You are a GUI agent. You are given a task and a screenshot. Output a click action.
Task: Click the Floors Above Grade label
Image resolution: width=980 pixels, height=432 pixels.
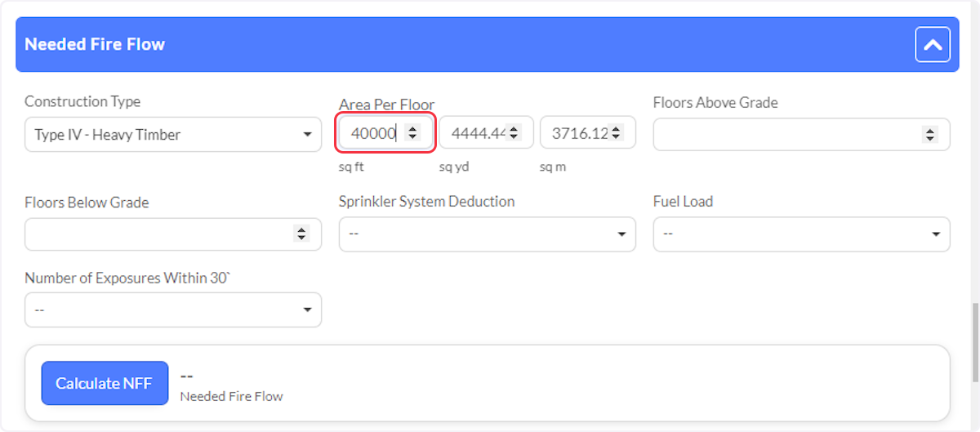pos(715,103)
